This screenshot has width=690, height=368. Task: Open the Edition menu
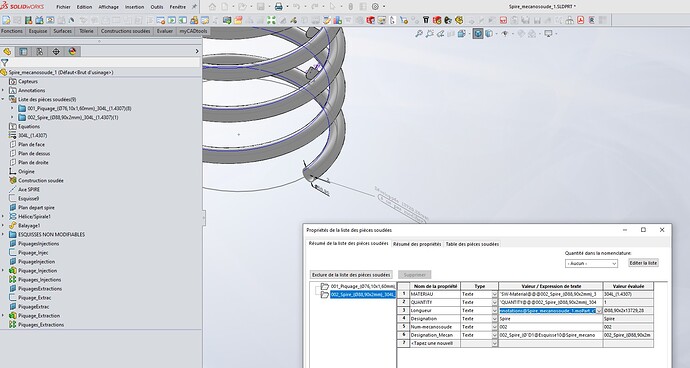click(x=84, y=7)
